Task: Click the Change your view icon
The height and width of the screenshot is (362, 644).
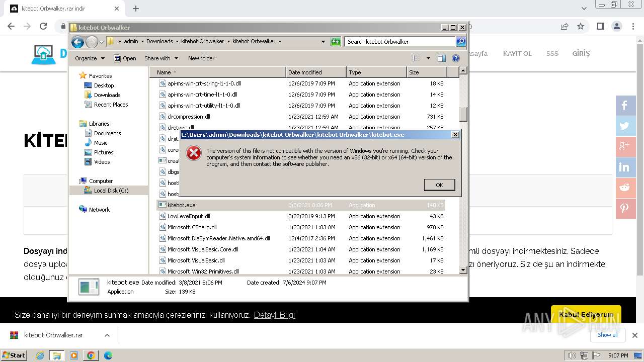Action: point(416,58)
